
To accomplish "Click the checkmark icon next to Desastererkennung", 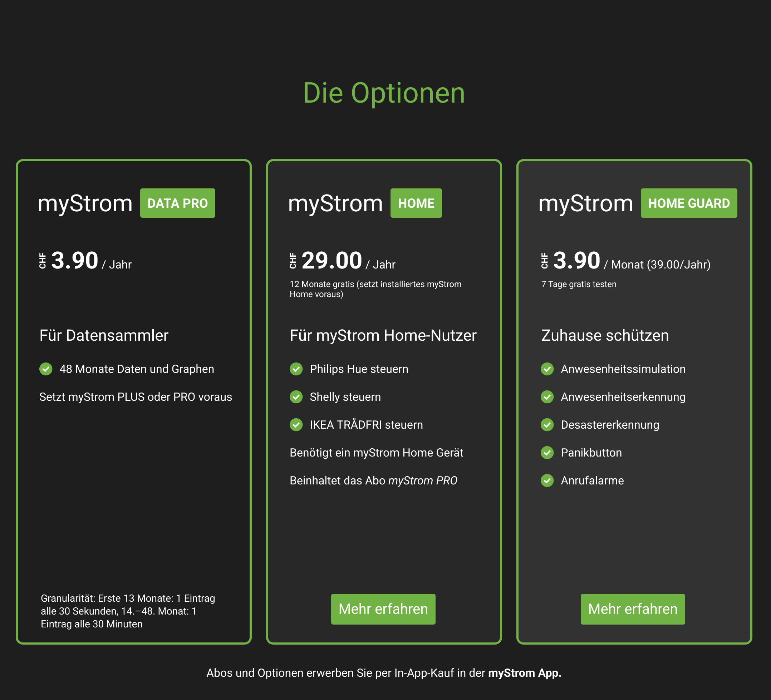I will (x=547, y=425).
